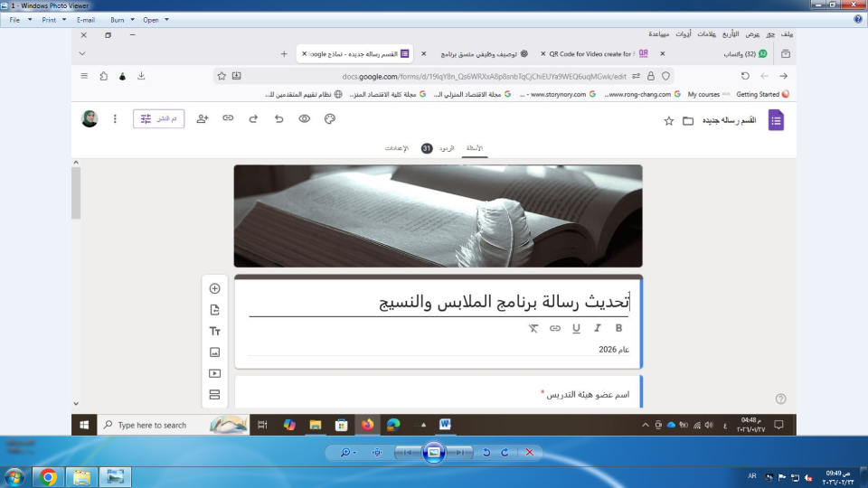868x488 pixels.
Task: Switch to the الردود responses tab
Action: [x=439, y=148]
